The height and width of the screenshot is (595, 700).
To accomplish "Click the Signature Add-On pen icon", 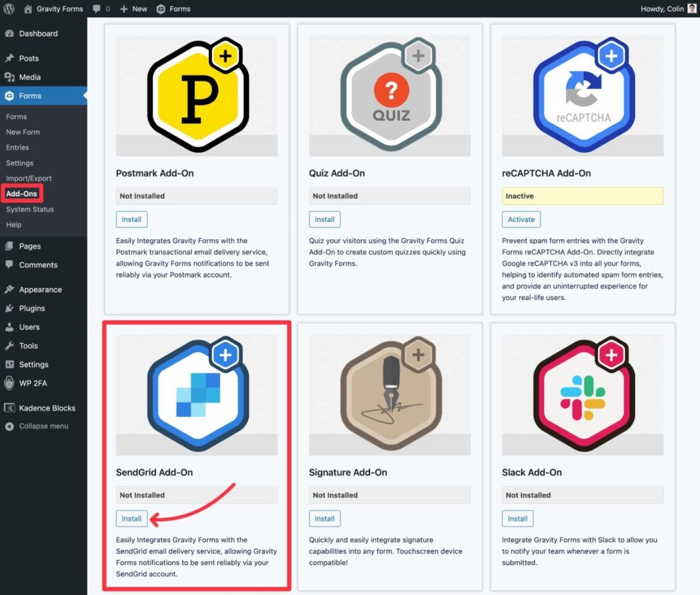I will (x=389, y=393).
